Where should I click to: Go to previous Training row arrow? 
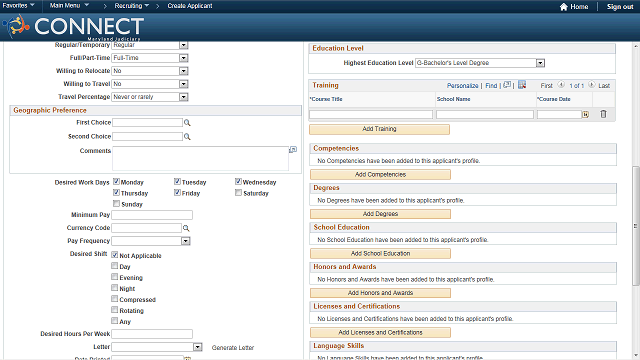pyautogui.click(x=561, y=85)
